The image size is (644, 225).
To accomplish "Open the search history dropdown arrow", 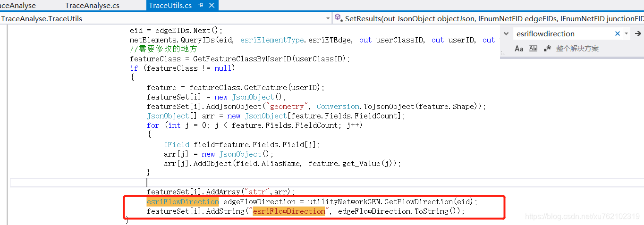I will (x=627, y=33).
